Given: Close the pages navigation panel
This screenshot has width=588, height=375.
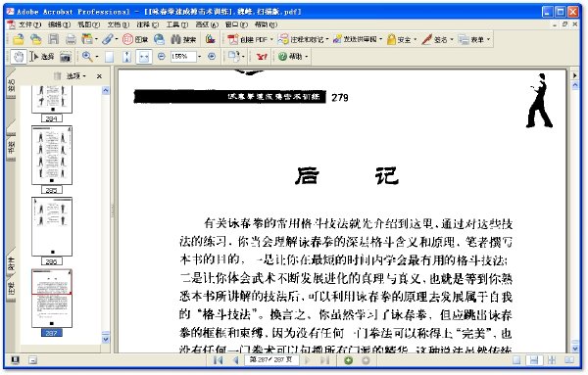Looking at the screenshot, I should click(x=99, y=76).
